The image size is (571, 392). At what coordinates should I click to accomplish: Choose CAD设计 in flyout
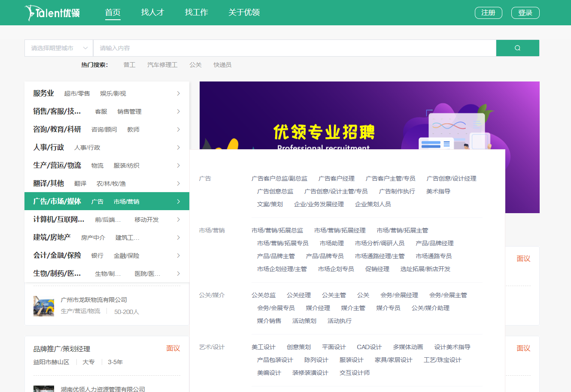click(x=369, y=347)
